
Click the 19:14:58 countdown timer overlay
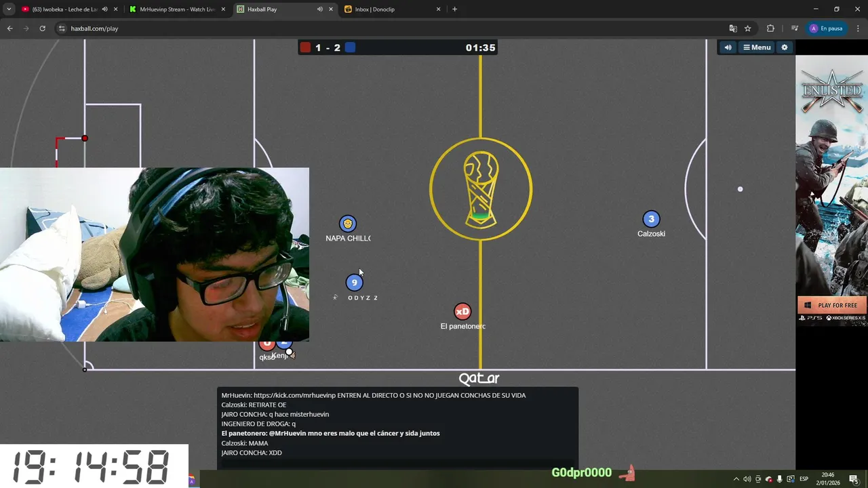point(94,466)
